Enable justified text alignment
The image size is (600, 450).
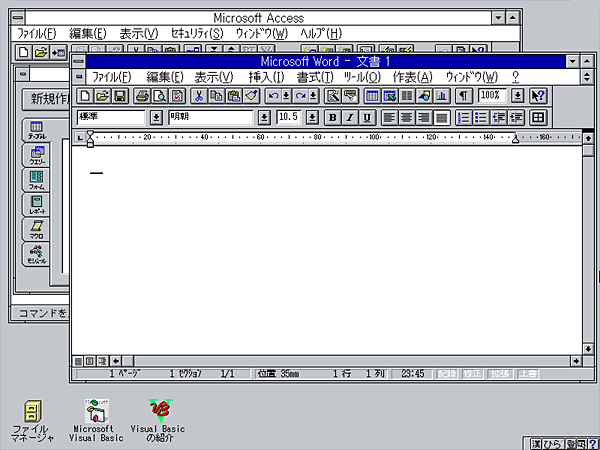pyautogui.click(x=441, y=118)
